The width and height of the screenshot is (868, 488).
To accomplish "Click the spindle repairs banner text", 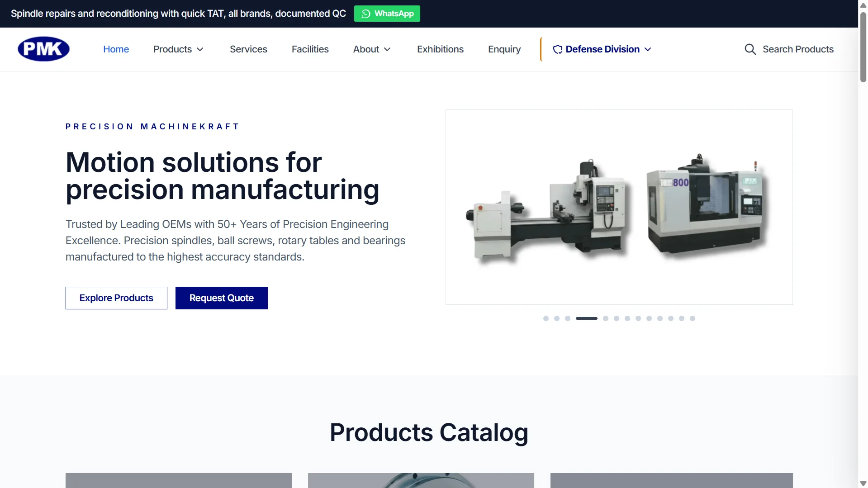I will pos(178,14).
